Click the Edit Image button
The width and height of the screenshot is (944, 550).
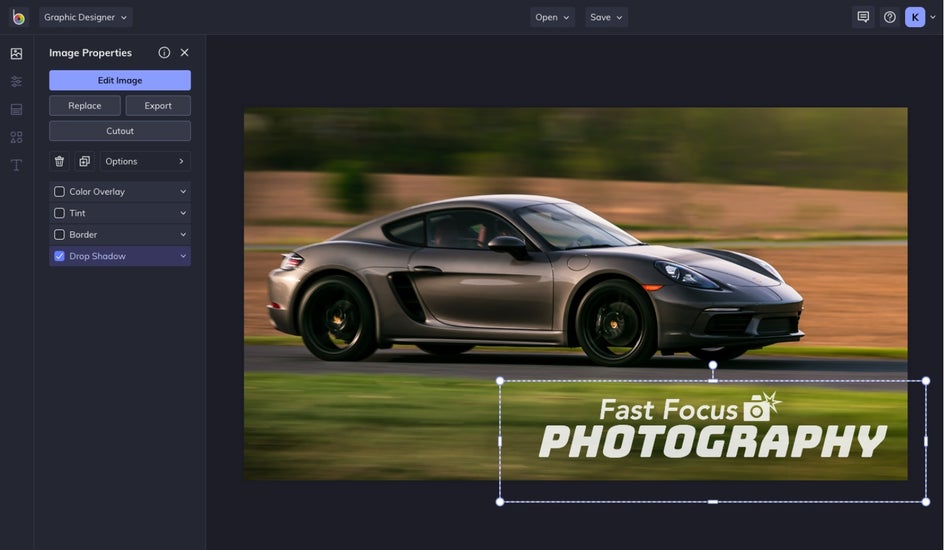[x=120, y=80]
